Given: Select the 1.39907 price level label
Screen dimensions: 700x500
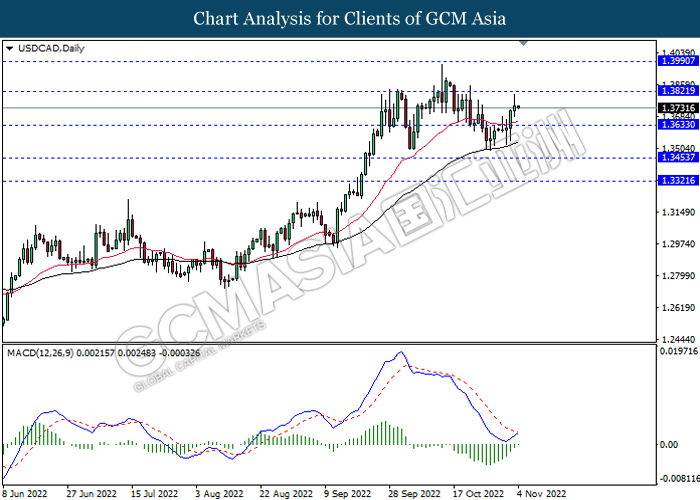Looking at the screenshot, I should point(678,61).
